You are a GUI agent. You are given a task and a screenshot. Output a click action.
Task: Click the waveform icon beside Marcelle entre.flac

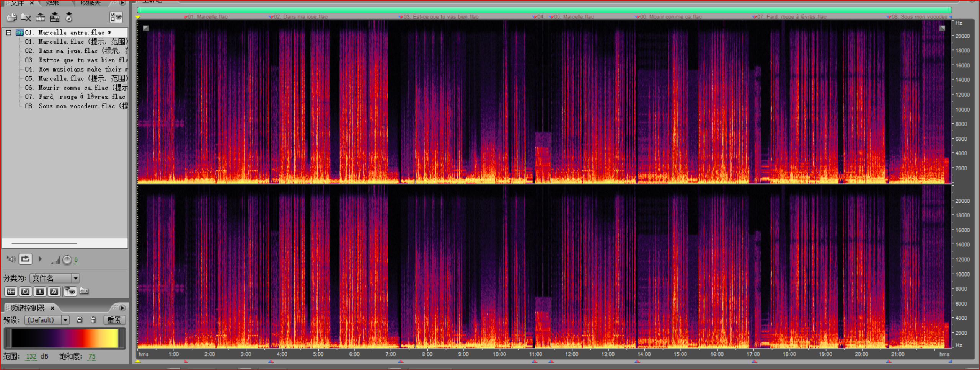20,33
